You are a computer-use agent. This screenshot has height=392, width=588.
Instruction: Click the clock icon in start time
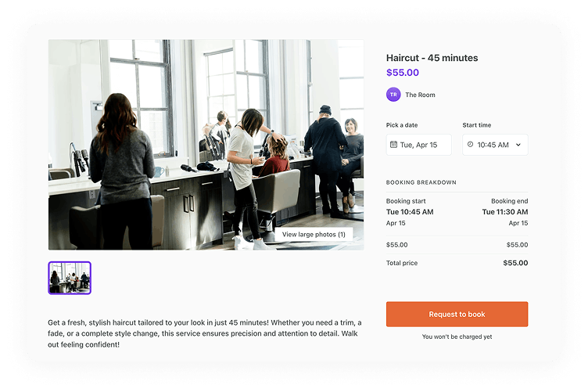click(x=470, y=145)
